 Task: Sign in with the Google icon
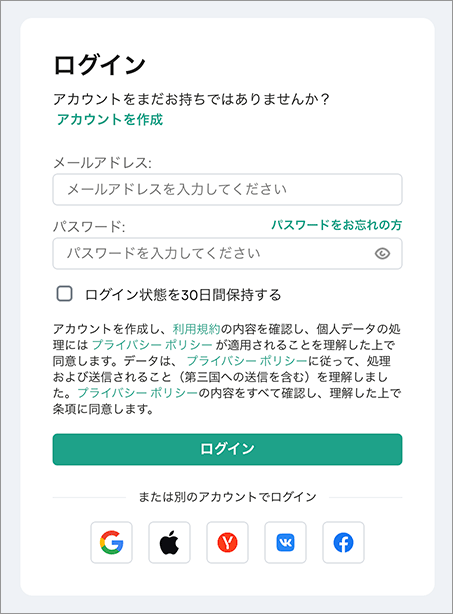(112, 542)
